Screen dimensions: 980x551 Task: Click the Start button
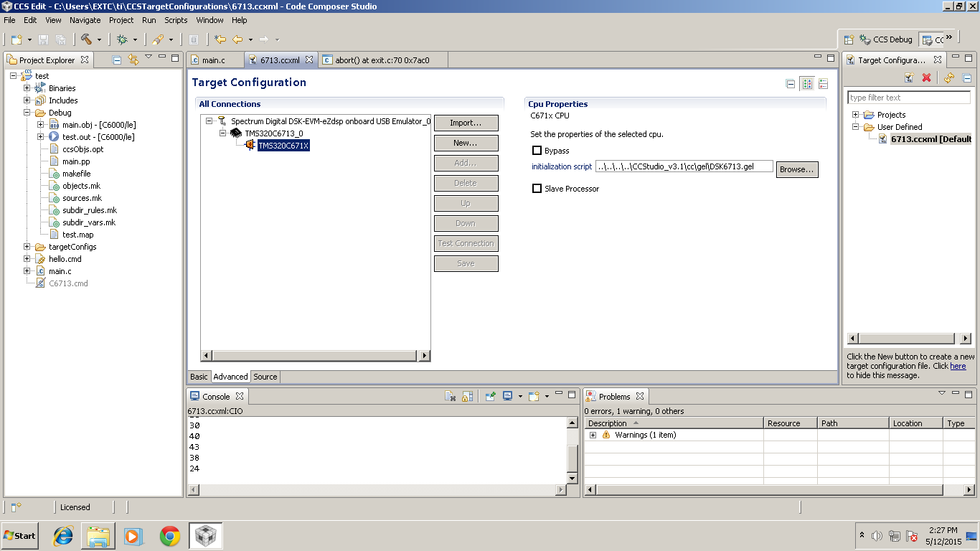(20, 535)
